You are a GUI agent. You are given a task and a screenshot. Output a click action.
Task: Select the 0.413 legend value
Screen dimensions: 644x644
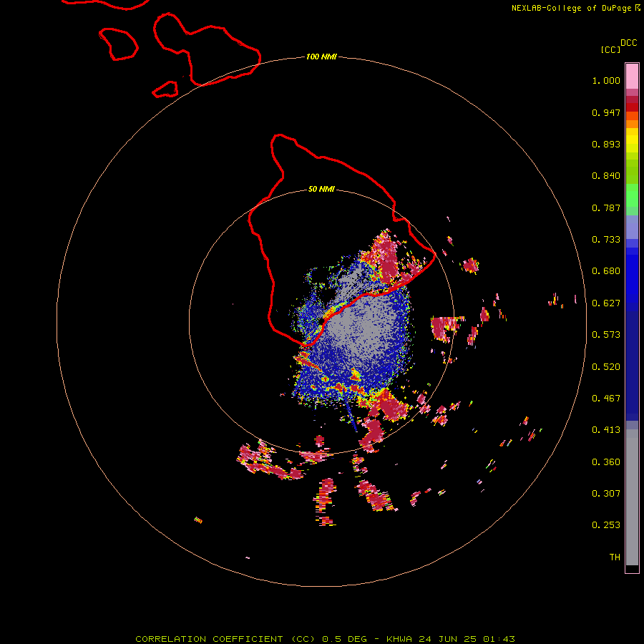click(606, 430)
